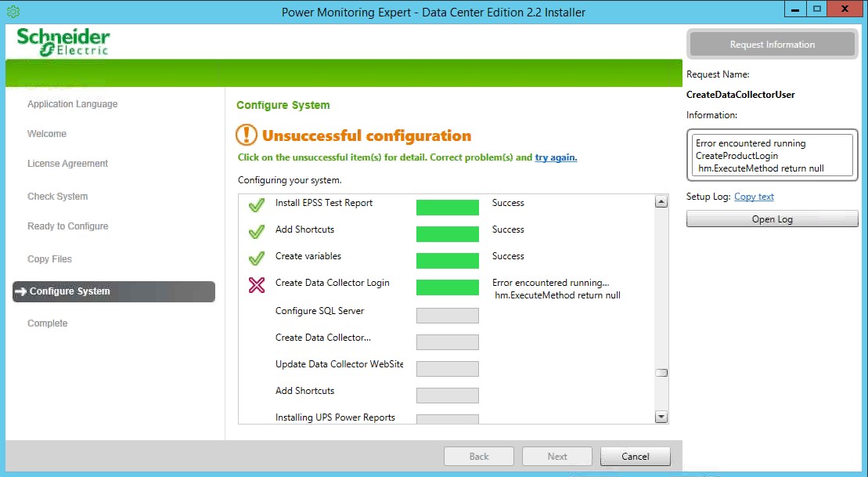Click the Schneider Electric logo
The width and height of the screenshot is (868, 477).
[x=63, y=42]
